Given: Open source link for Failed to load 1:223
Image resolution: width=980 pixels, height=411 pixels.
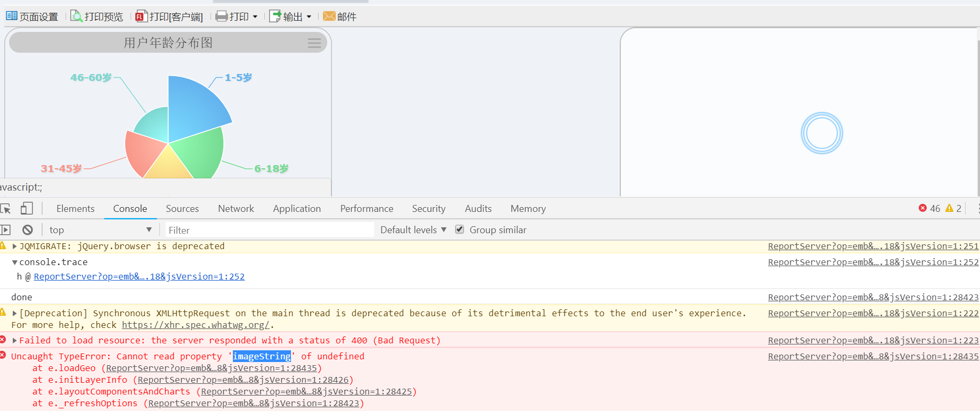Looking at the screenshot, I should [x=873, y=341].
